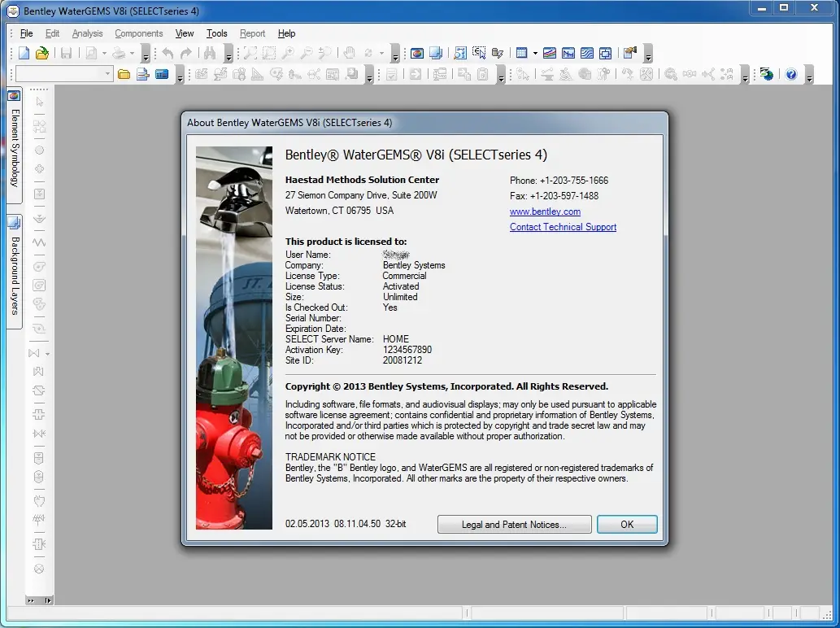
Task: Click the Scenarios folder icon beside the combo box
Action: (124, 75)
